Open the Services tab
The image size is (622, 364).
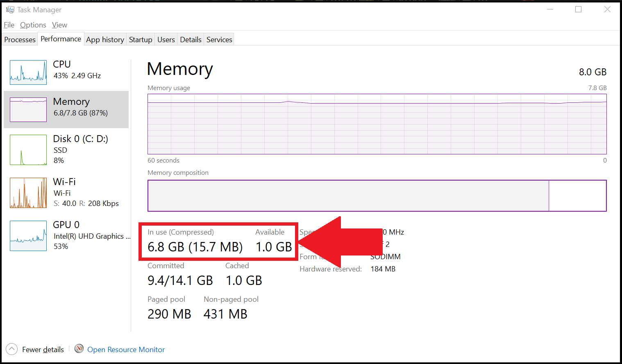click(219, 40)
